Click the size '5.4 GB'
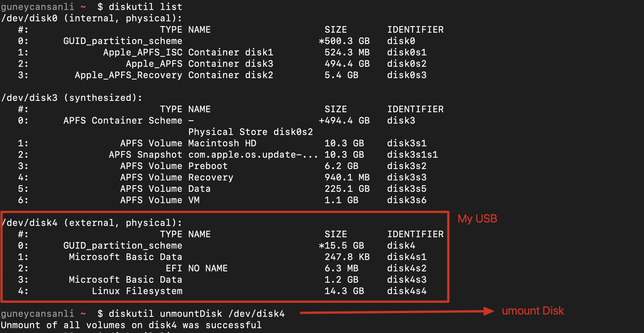The width and height of the screenshot is (644, 333). (341, 75)
